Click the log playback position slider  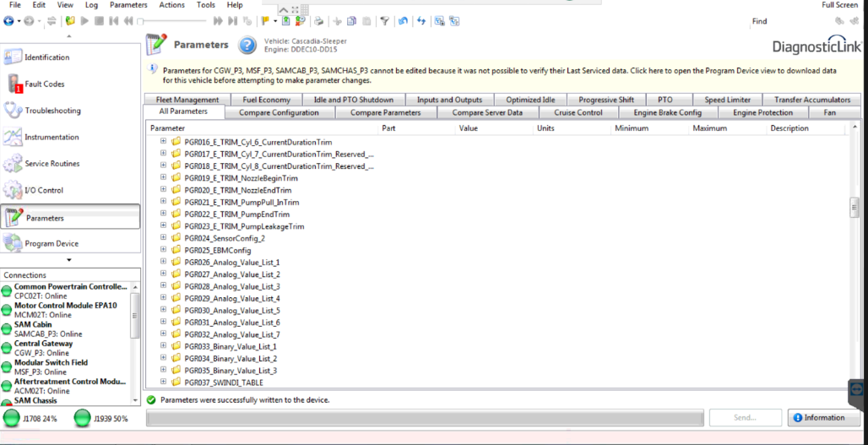141,21
